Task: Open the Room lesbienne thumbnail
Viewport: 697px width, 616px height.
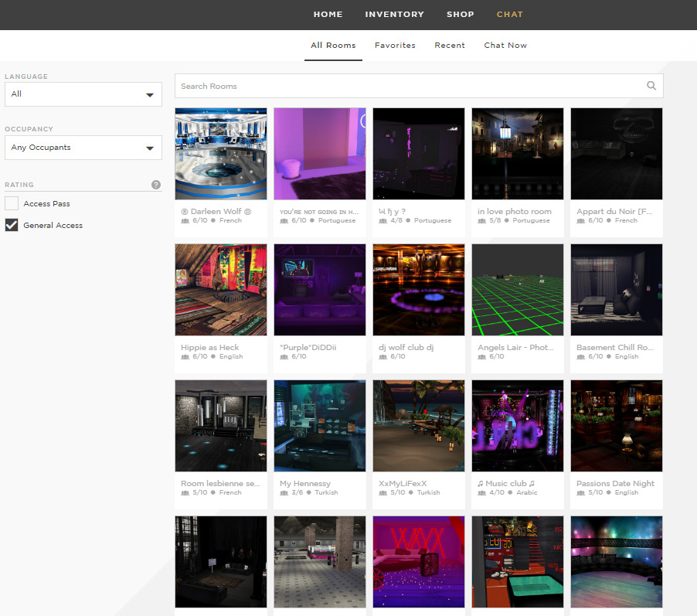Action: pos(221,426)
